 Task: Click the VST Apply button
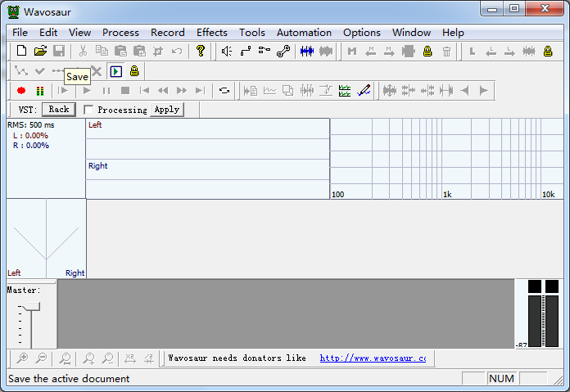[x=166, y=110]
